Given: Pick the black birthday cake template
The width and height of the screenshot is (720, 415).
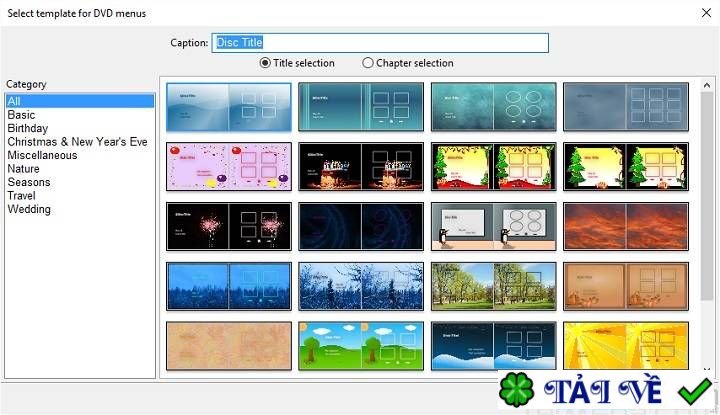Looking at the screenshot, I should [x=361, y=167].
